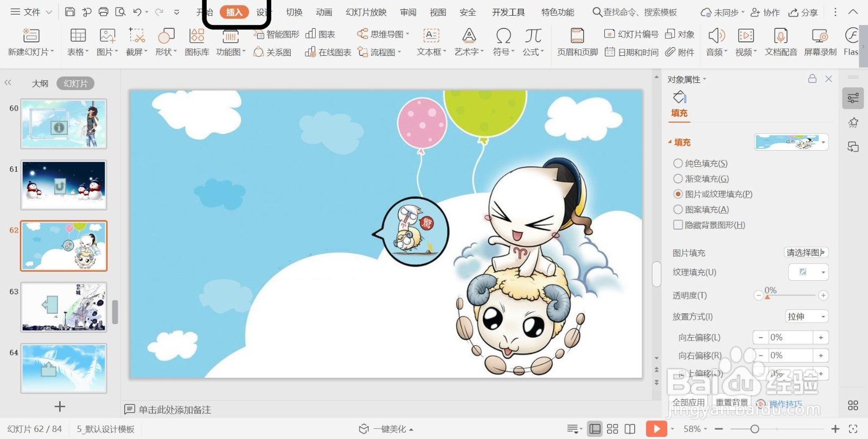The width and height of the screenshot is (868, 439).
Task: Select 纯色填充 solid fill radio button
Action: [x=678, y=163]
